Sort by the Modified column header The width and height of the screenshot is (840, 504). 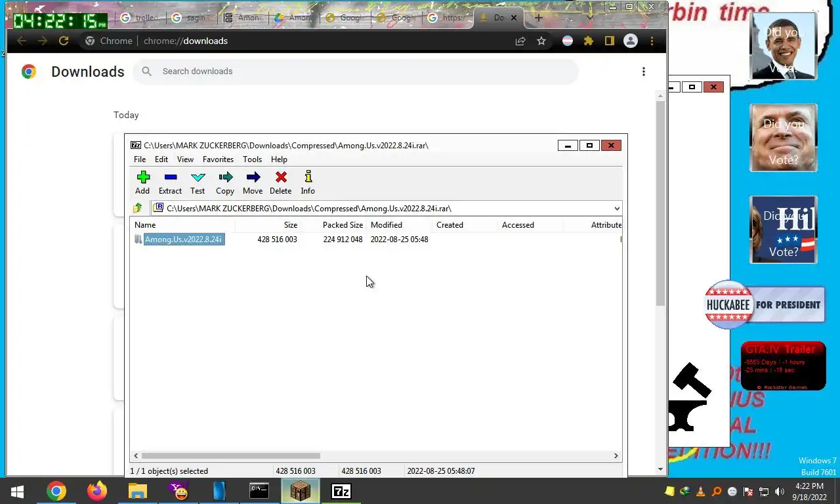point(399,224)
